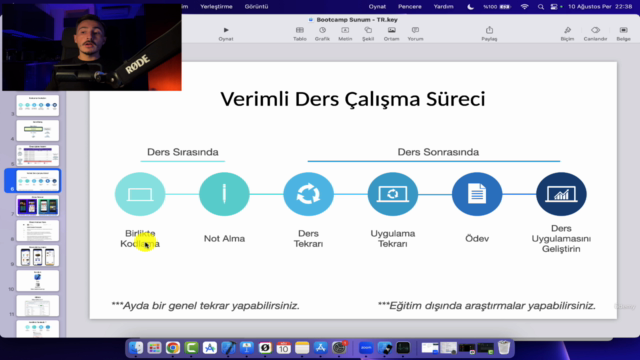Open Finder from the dock

click(136, 348)
